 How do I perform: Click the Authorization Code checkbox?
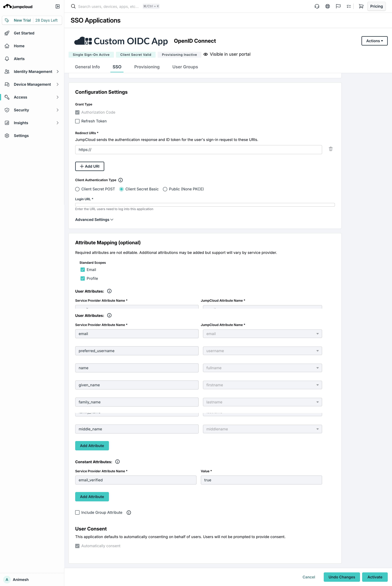(77, 112)
